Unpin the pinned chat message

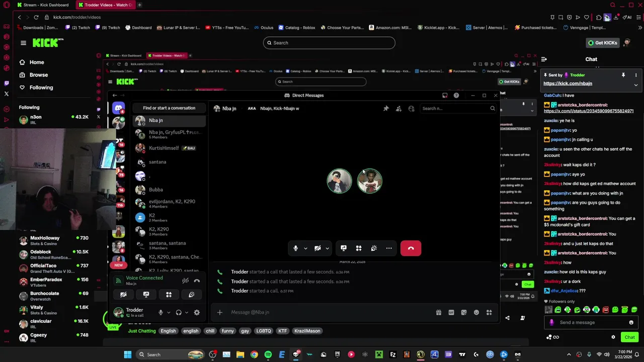(x=623, y=75)
